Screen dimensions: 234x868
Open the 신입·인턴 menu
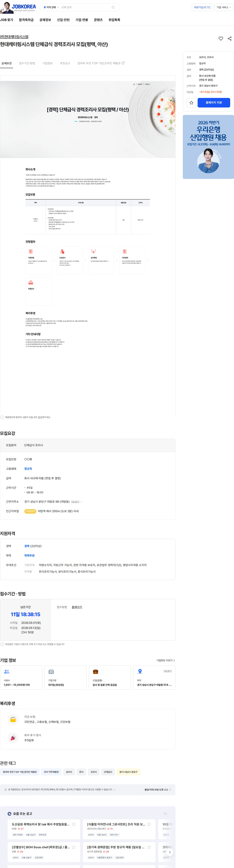[x=63, y=20]
